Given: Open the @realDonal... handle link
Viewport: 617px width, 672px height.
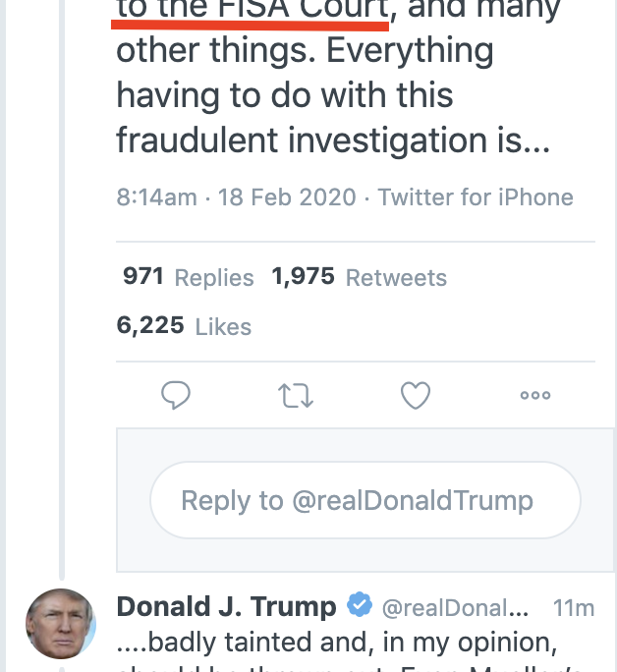Looking at the screenshot, I should click(x=454, y=606).
